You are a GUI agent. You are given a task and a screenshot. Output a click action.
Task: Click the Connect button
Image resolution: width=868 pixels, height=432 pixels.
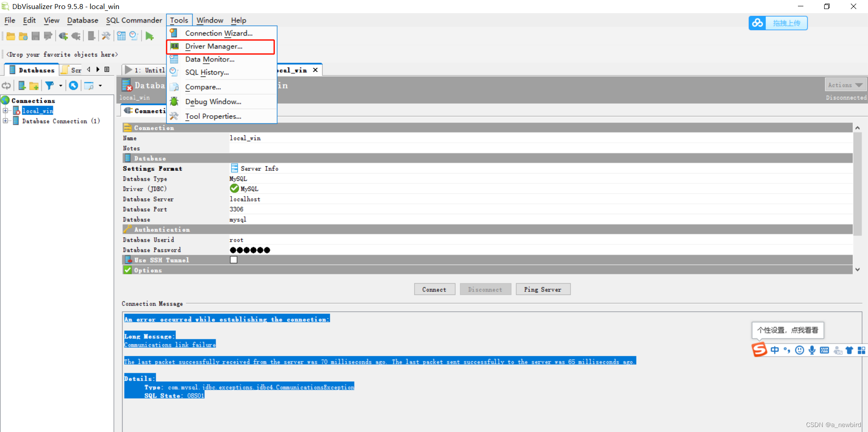click(434, 289)
